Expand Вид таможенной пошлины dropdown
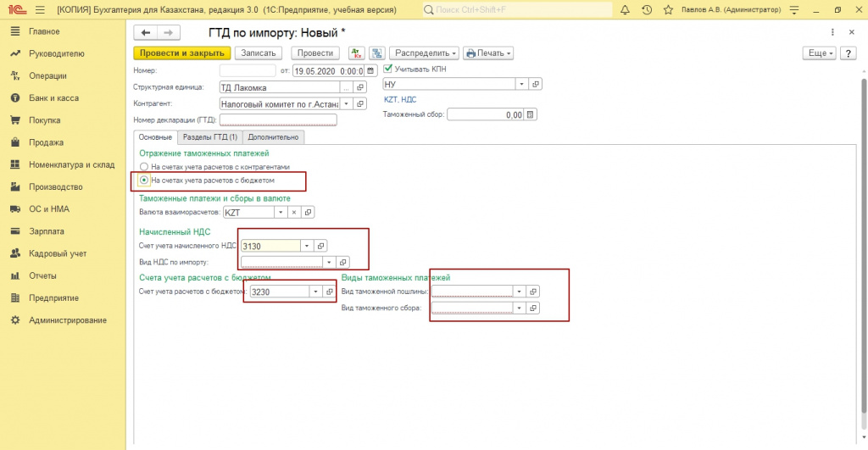 coord(520,292)
